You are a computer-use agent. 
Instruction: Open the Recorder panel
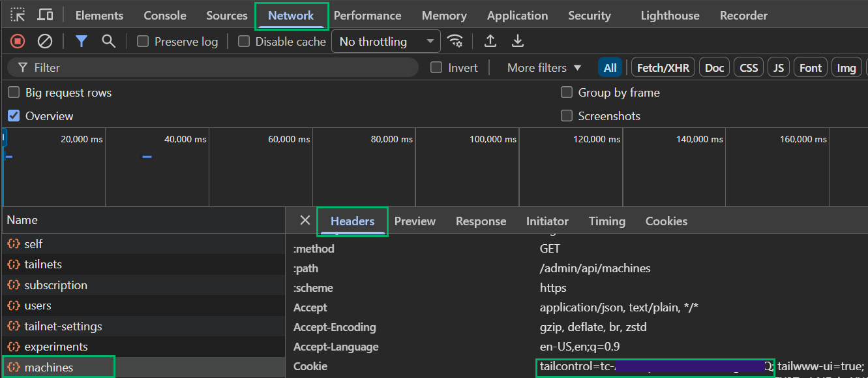(743, 15)
